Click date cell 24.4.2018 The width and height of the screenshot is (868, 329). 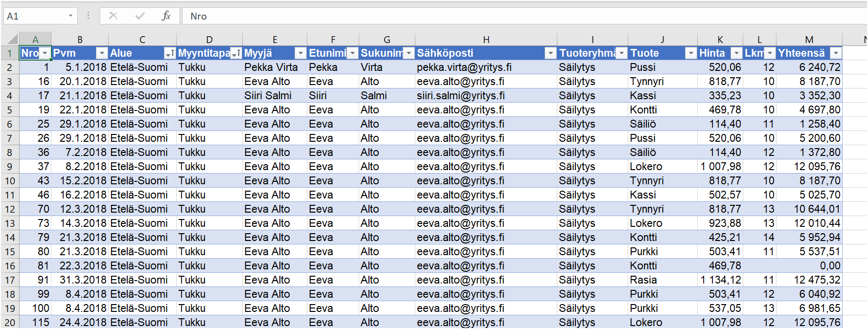point(80,323)
